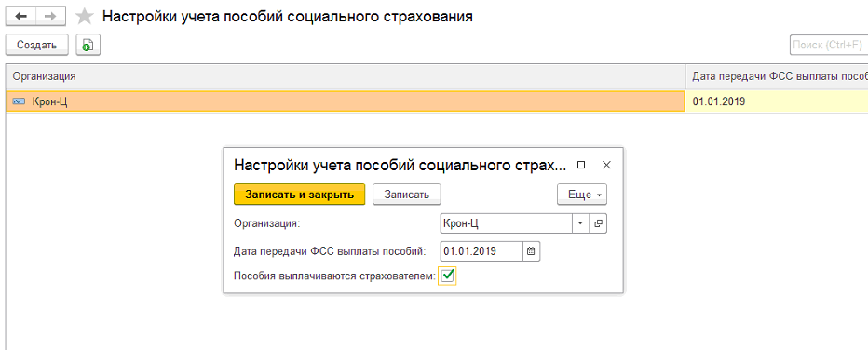Click the Записать и закрыть button
The height and width of the screenshot is (350, 868).
[300, 195]
